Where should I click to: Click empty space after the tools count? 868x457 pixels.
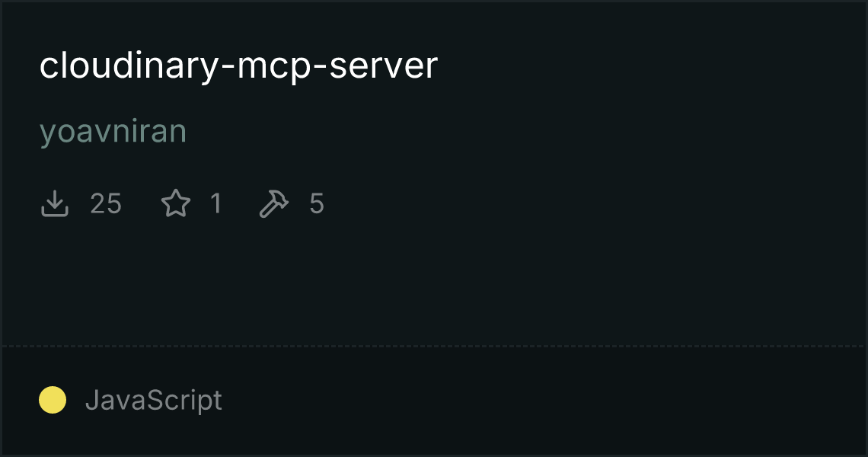(592, 203)
